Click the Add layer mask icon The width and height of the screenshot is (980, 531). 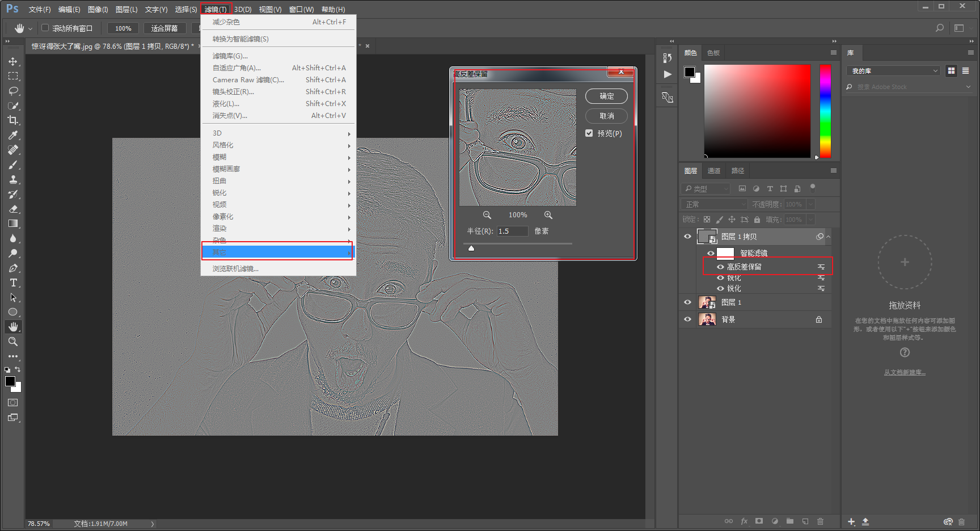coord(759,521)
